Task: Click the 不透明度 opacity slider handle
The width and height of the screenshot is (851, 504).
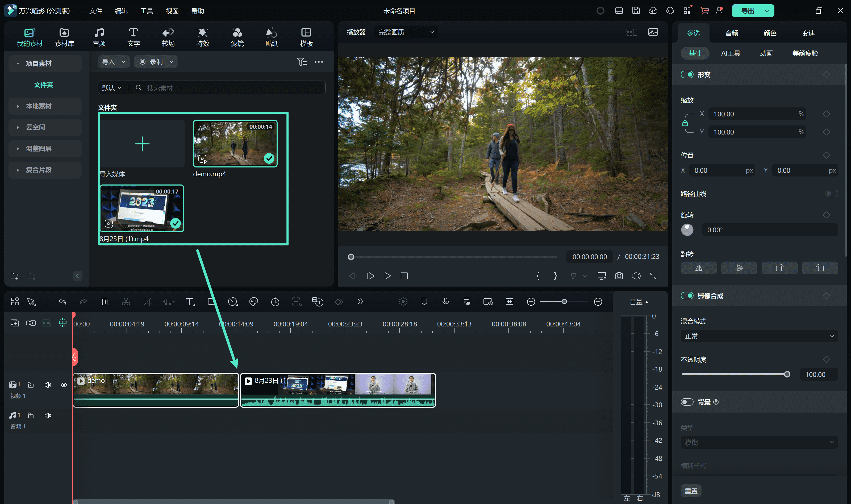Action: 787,374
